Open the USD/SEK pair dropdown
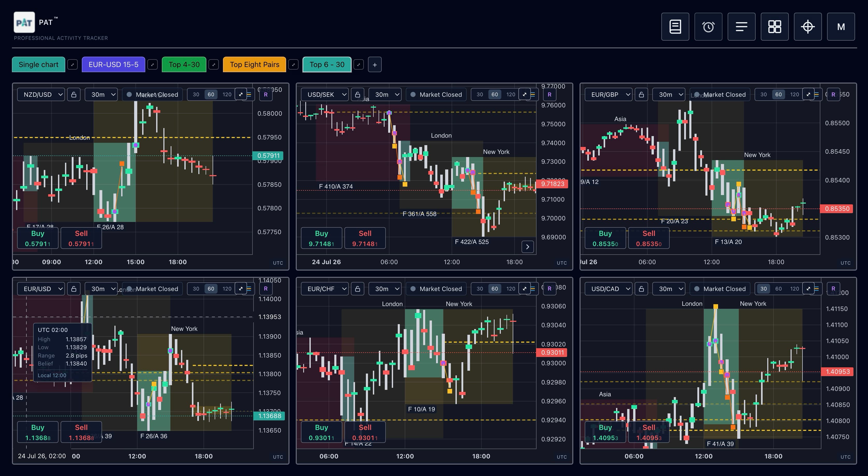 [325, 95]
